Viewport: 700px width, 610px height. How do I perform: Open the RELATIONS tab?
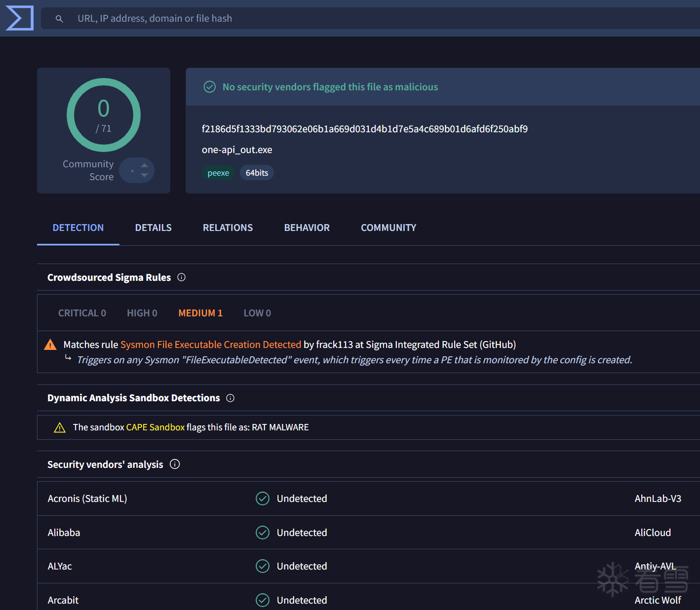[228, 228]
